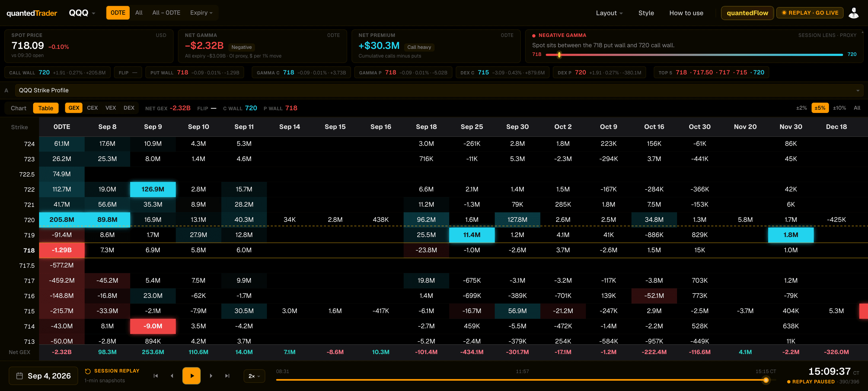Select the All – ODTE filter

(166, 13)
